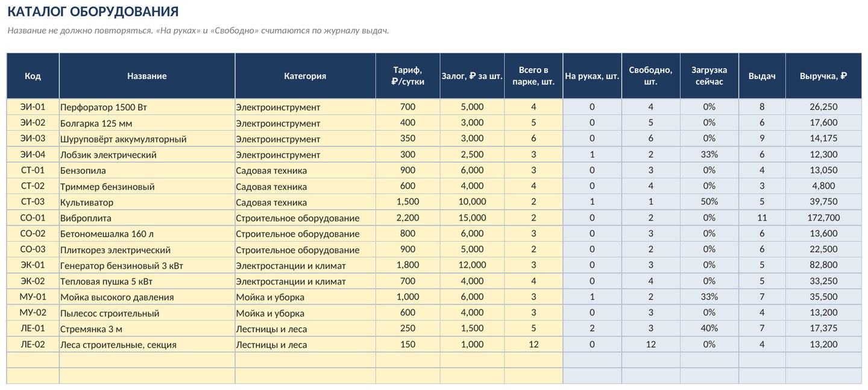Click the «Выдач» column header

[x=762, y=76]
